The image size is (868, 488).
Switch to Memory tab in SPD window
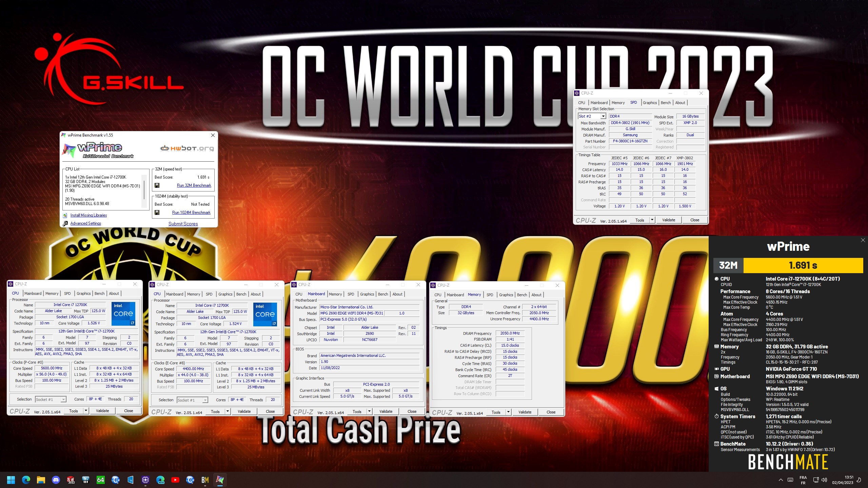618,103
